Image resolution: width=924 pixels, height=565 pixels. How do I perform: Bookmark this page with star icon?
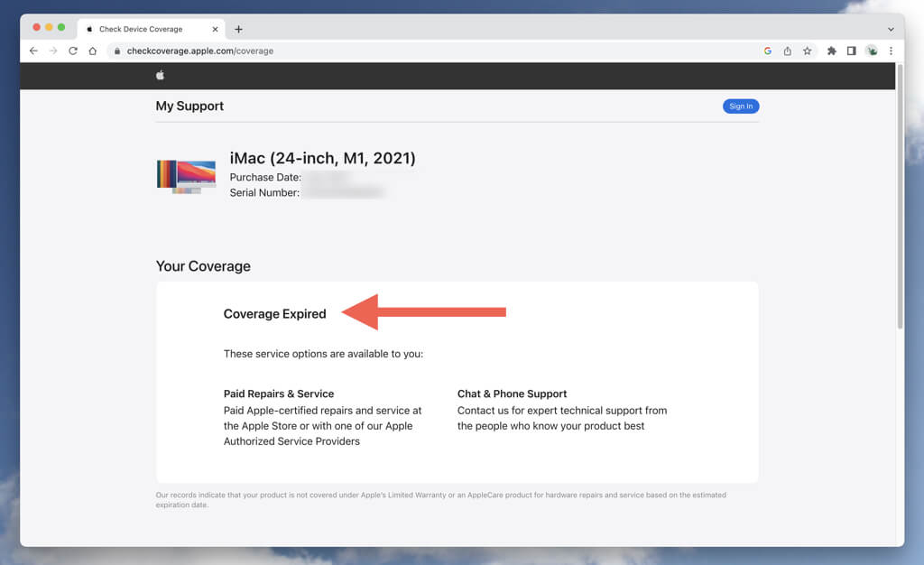click(x=808, y=51)
